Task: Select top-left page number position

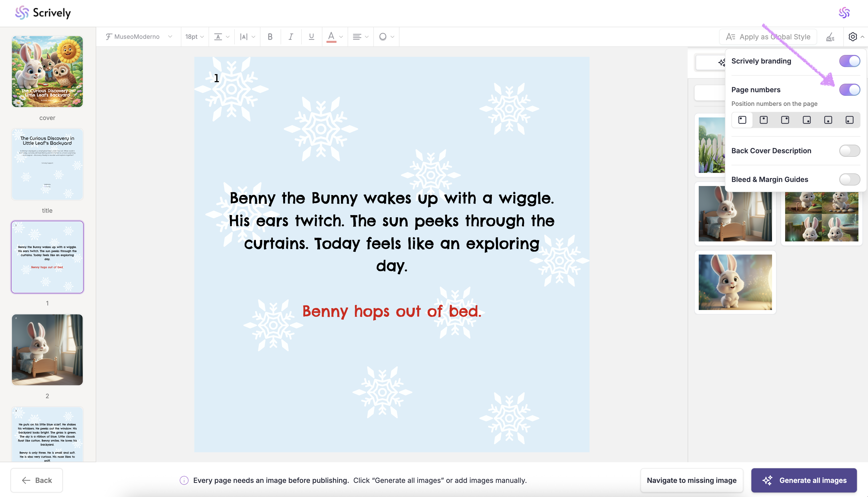Action: click(x=742, y=120)
